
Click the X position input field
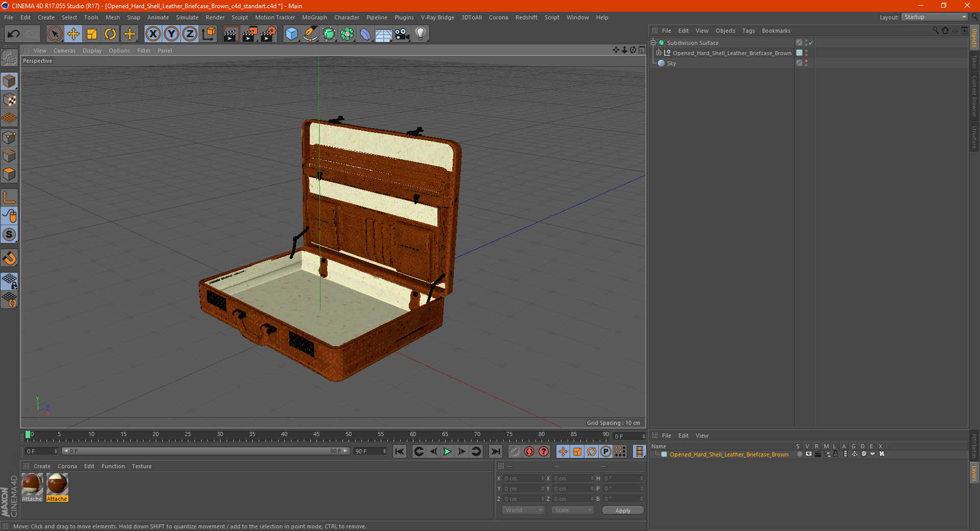click(523, 478)
